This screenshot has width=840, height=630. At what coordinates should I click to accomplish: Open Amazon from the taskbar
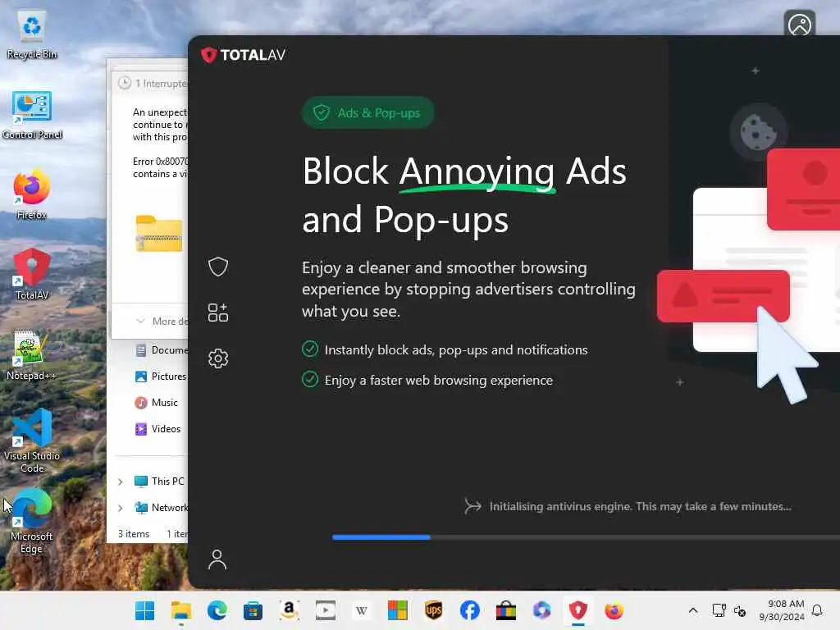[x=289, y=610]
